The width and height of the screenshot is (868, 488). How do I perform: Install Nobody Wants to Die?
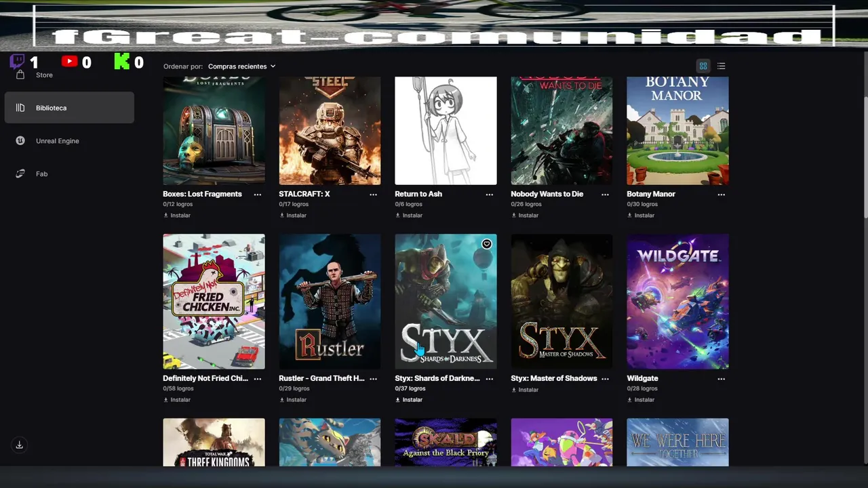525,216
